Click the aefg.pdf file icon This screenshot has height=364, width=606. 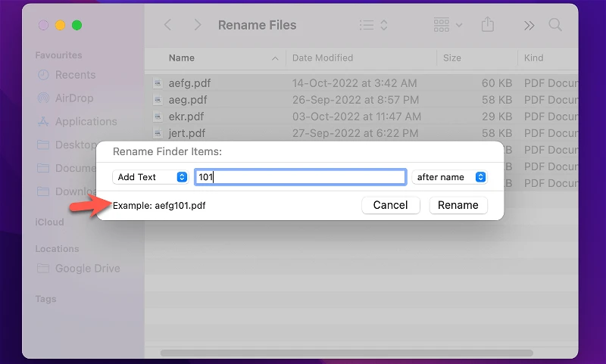(158, 83)
